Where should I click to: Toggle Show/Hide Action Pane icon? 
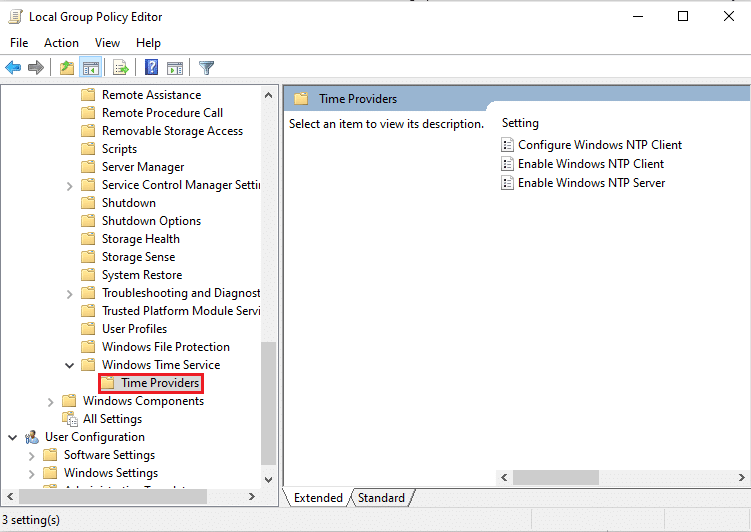click(175, 68)
